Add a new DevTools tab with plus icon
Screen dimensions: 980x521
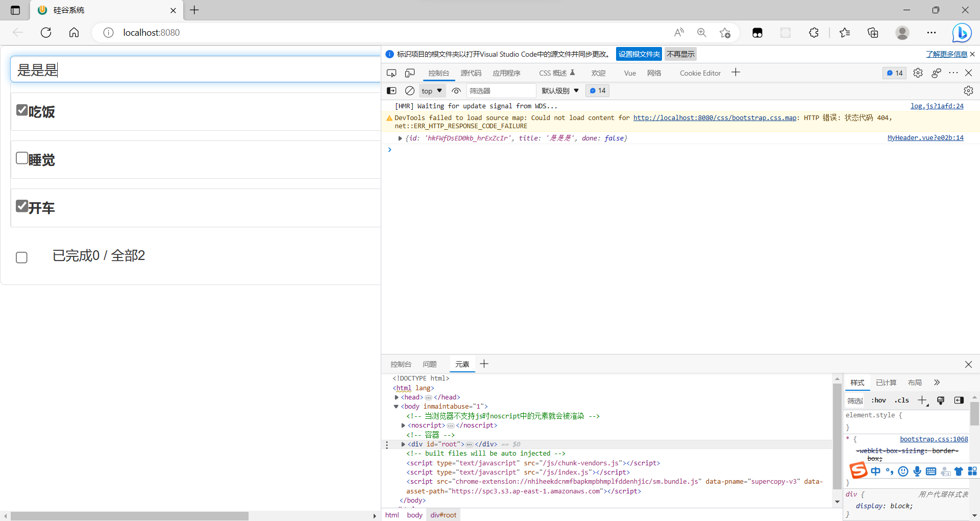click(x=736, y=73)
